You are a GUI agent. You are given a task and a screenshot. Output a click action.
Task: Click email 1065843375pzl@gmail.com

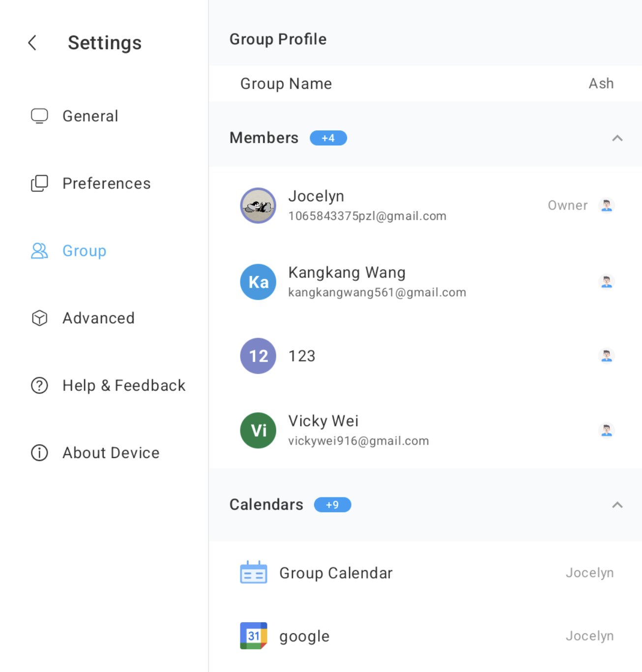367,216
